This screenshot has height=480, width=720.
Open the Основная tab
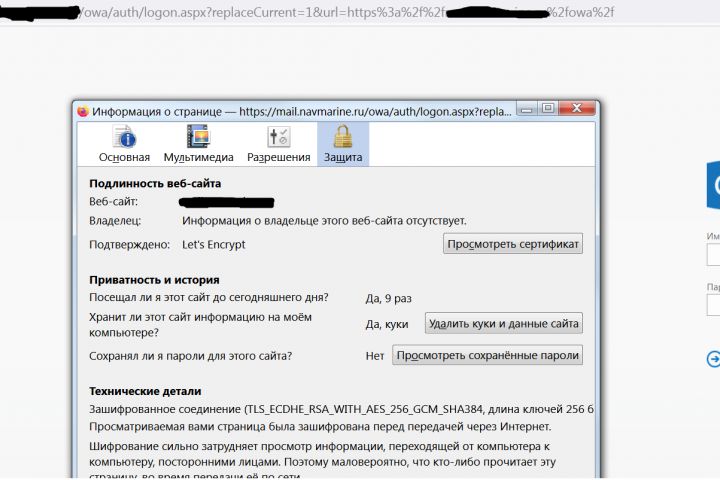coord(124,144)
